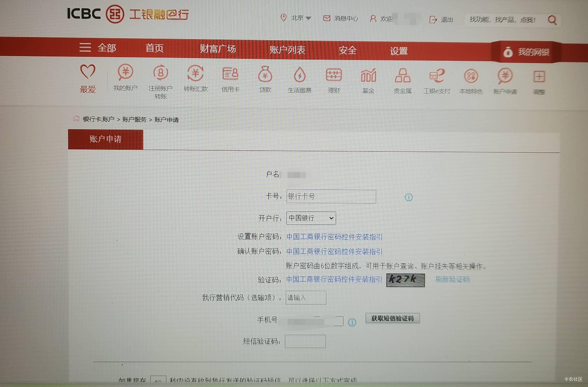Click 退出 to log out
The image size is (588, 387).
(441, 19)
